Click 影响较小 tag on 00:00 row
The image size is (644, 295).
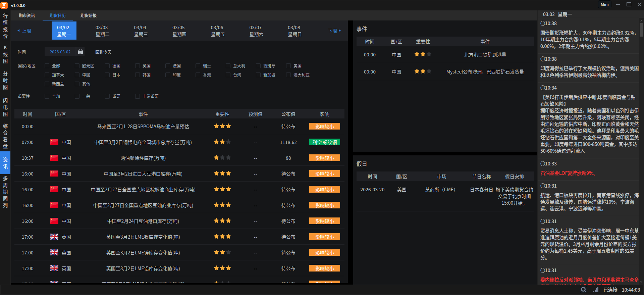click(x=325, y=126)
